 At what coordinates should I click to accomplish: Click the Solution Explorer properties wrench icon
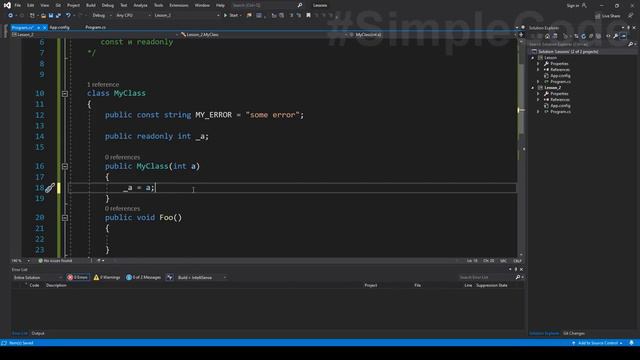point(616,36)
